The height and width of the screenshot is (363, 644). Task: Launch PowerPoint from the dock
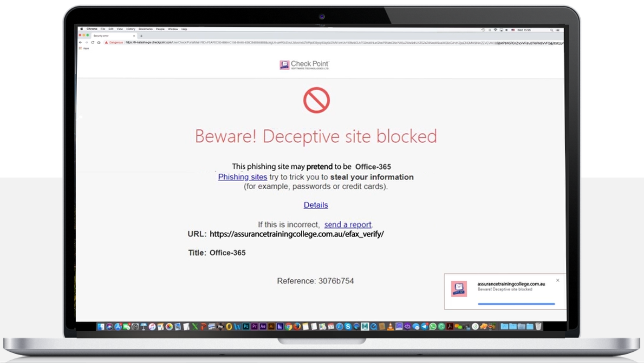[203, 327]
